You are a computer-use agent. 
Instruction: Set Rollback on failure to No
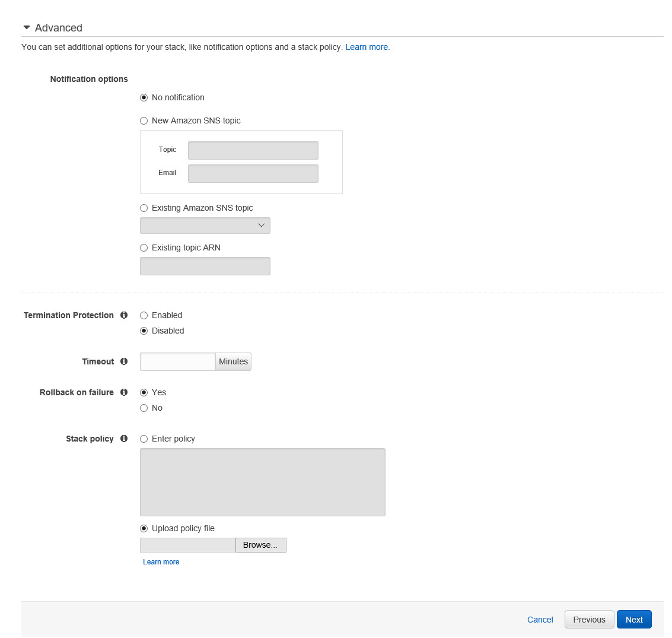(x=144, y=408)
